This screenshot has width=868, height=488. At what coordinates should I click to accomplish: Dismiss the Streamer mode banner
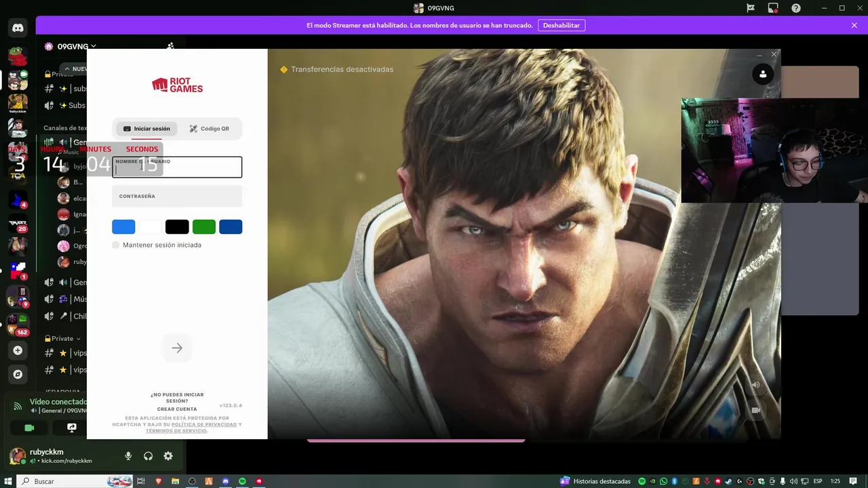[x=854, y=25]
